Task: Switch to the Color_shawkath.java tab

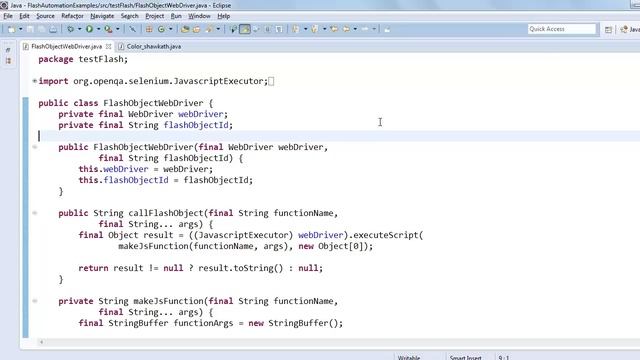Action: (x=149, y=47)
